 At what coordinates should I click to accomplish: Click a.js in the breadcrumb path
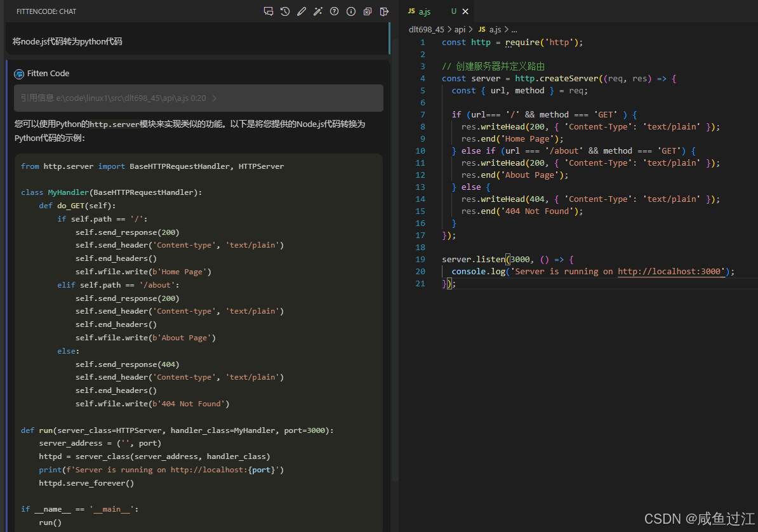click(495, 29)
